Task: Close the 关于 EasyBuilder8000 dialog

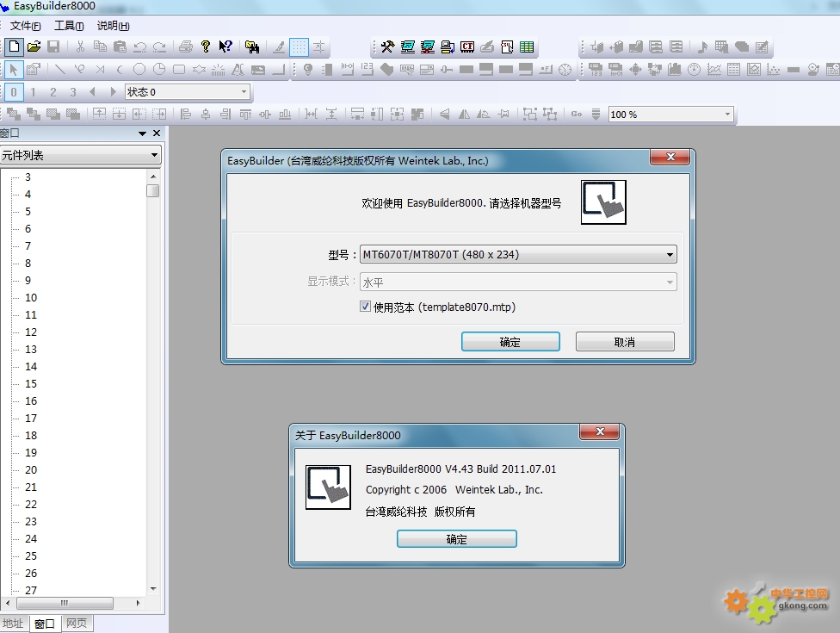Action: tap(600, 431)
